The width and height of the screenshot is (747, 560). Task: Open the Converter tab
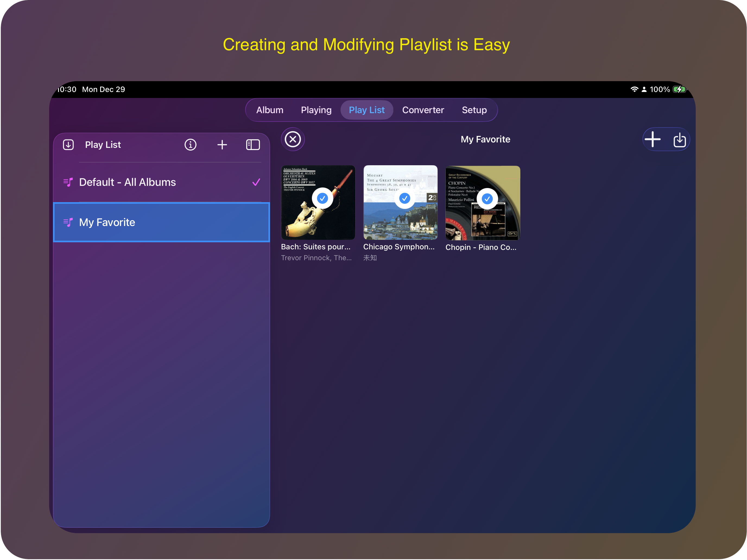pyautogui.click(x=423, y=110)
